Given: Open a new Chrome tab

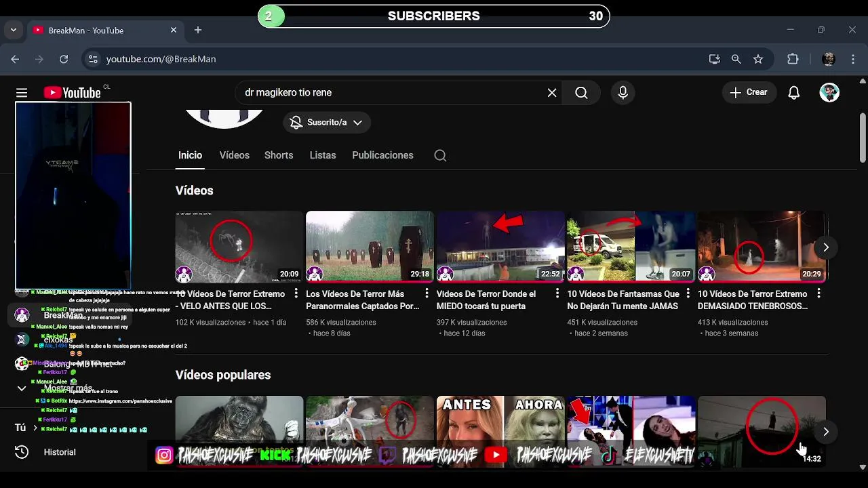Looking at the screenshot, I should click(198, 30).
